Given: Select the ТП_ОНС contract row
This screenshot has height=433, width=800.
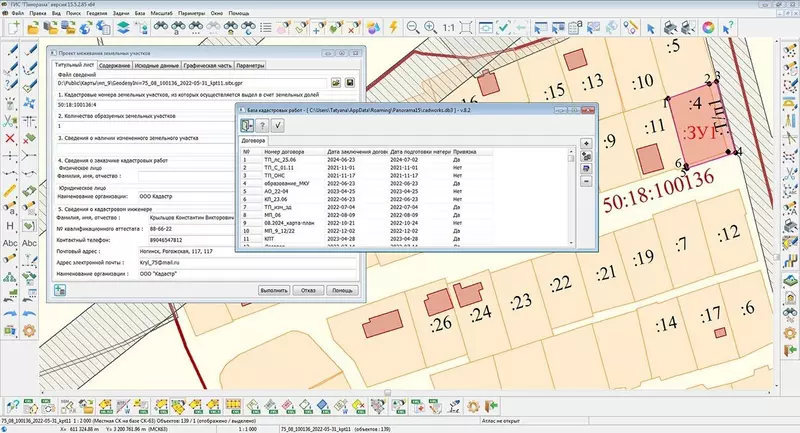Looking at the screenshot, I should point(276,177).
